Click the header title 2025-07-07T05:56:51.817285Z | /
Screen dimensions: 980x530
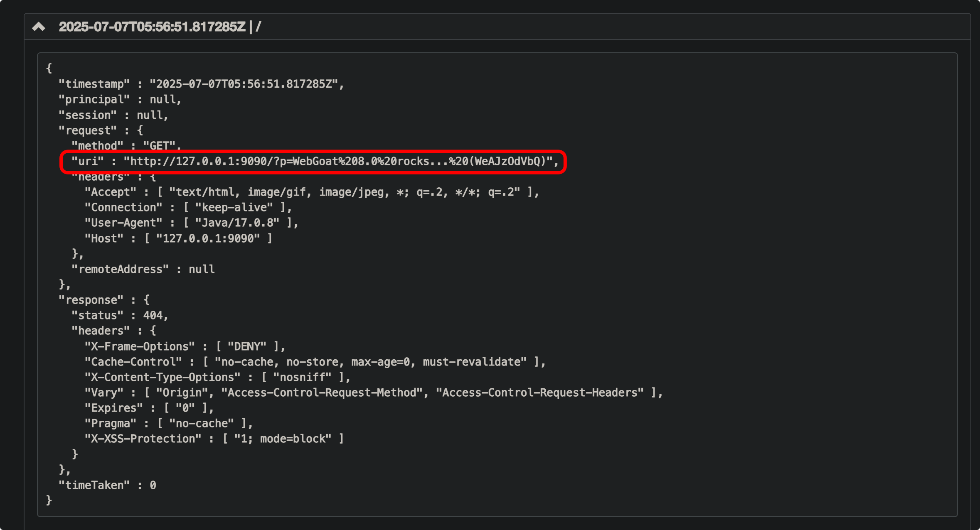point(160,27)
